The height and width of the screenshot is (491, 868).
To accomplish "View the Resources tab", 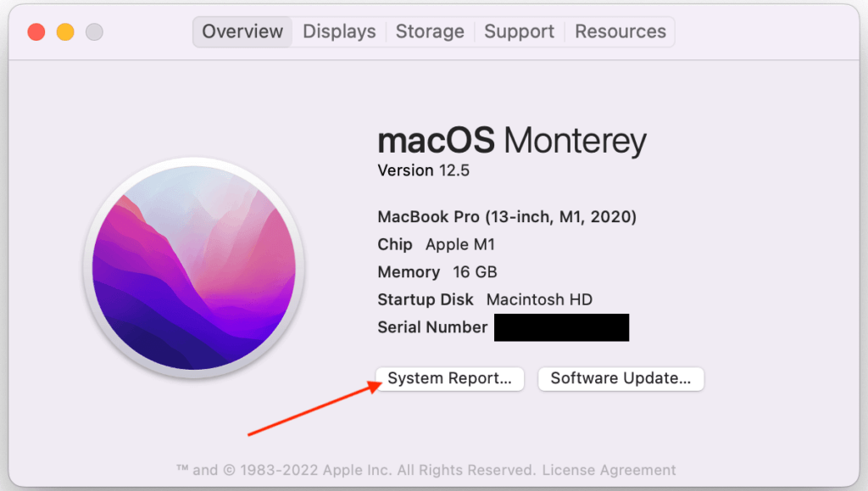I will tap(620, 31).
